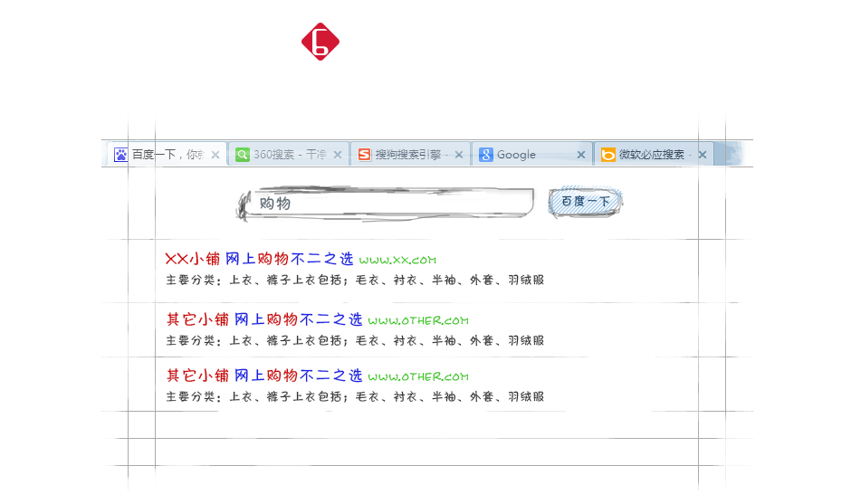
Task: Click the Bing orange b favicon
Action: tap(607, 155)
